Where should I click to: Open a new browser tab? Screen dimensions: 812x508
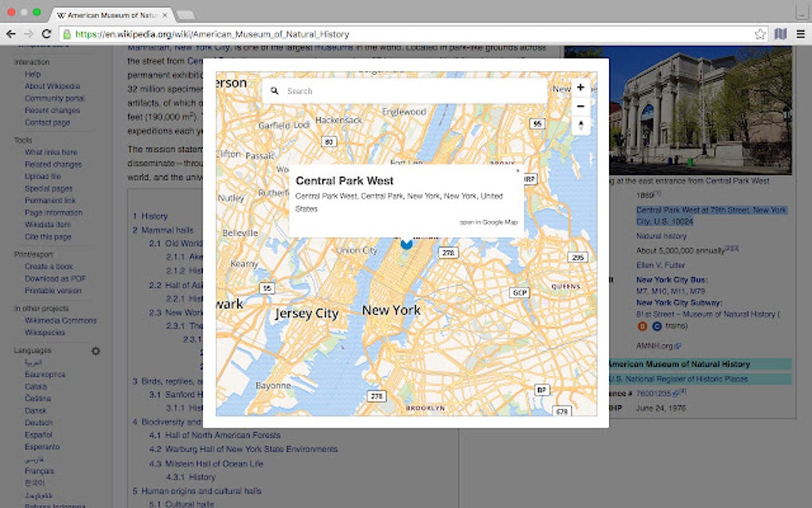pos(185,15)
